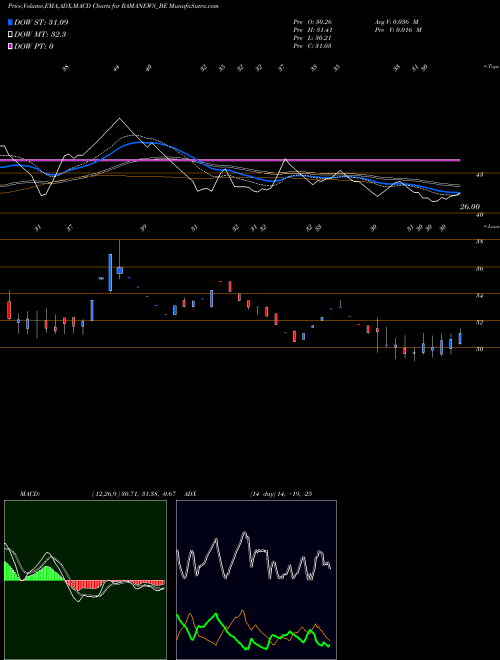
Task: Select the 'Pre O: 30.26' value
Action: [x=312, y=22]
